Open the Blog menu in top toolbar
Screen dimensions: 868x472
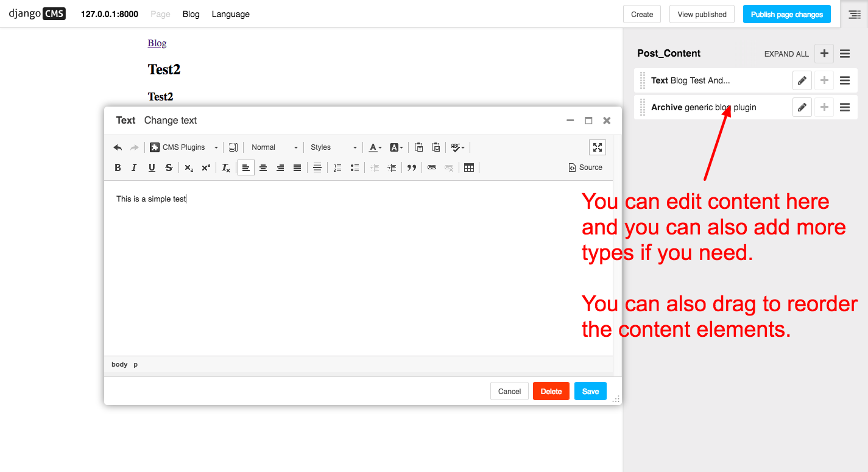[x=191, y=14]
